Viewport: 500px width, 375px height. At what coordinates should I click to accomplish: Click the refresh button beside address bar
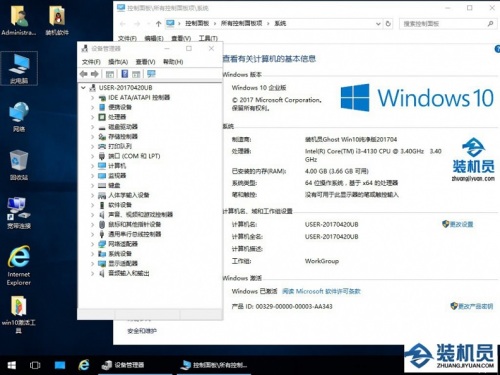click(388, 24)
